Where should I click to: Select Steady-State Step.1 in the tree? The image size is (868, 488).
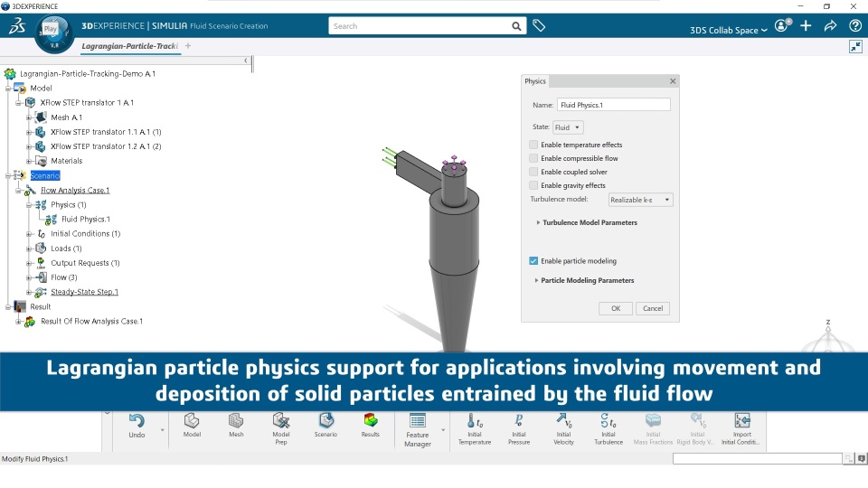point(84,292)
